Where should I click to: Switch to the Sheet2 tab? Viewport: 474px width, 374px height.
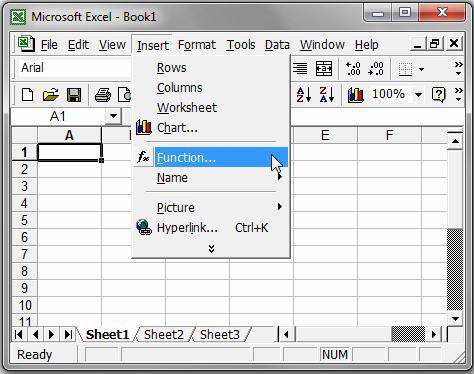tap(164, 334)
